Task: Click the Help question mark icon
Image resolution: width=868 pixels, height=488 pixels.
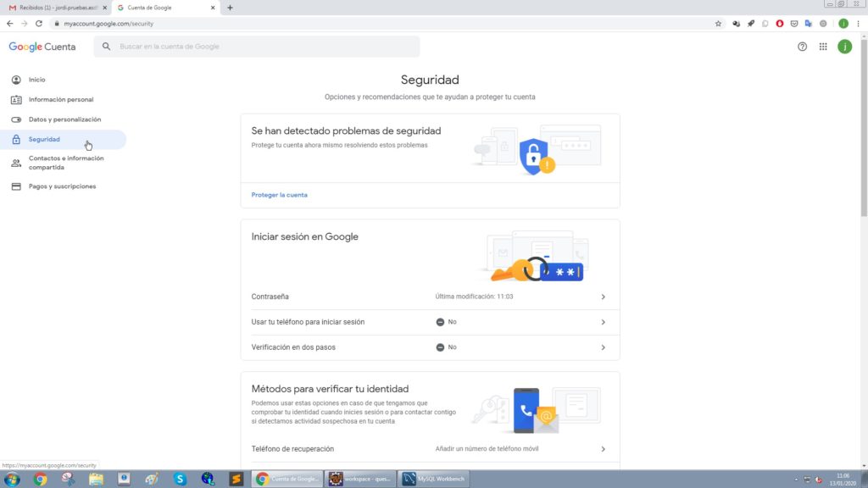Action: click(802, 47)
